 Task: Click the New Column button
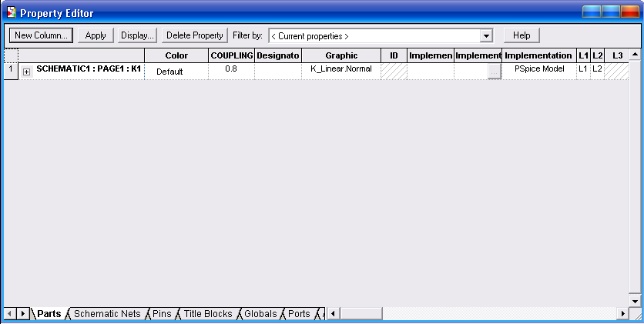point(41,35)
